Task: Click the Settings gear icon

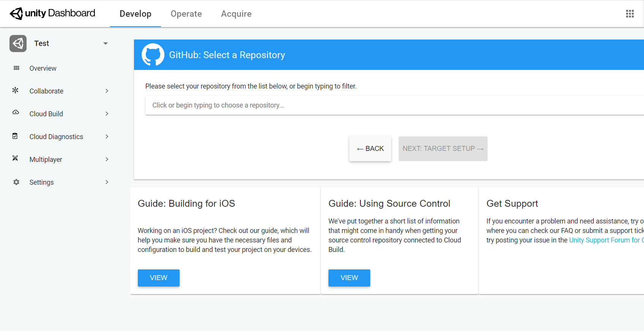Action: click(16, 182)
